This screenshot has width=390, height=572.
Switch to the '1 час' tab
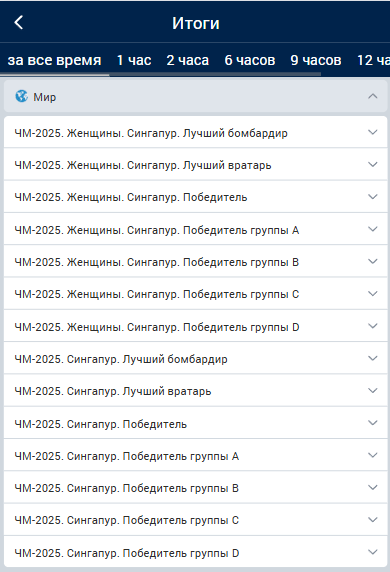(x=134, y=60)
